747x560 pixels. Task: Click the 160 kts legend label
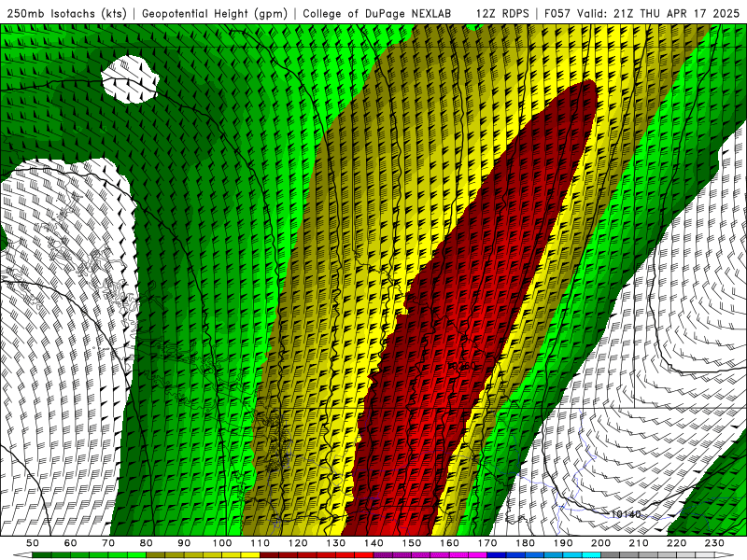coord(449,543)
